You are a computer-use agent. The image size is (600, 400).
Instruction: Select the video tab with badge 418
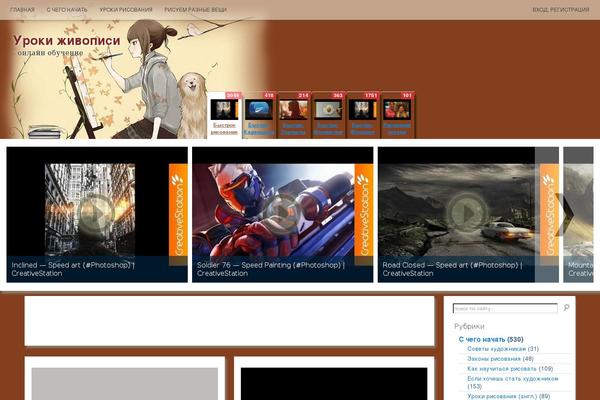259,115
